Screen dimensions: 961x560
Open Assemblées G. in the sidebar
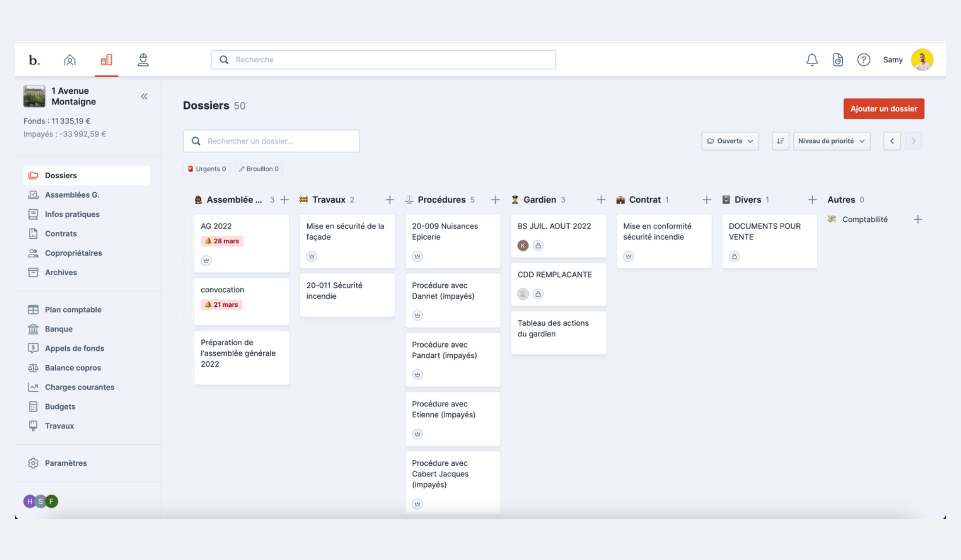(x=72, y=195)
